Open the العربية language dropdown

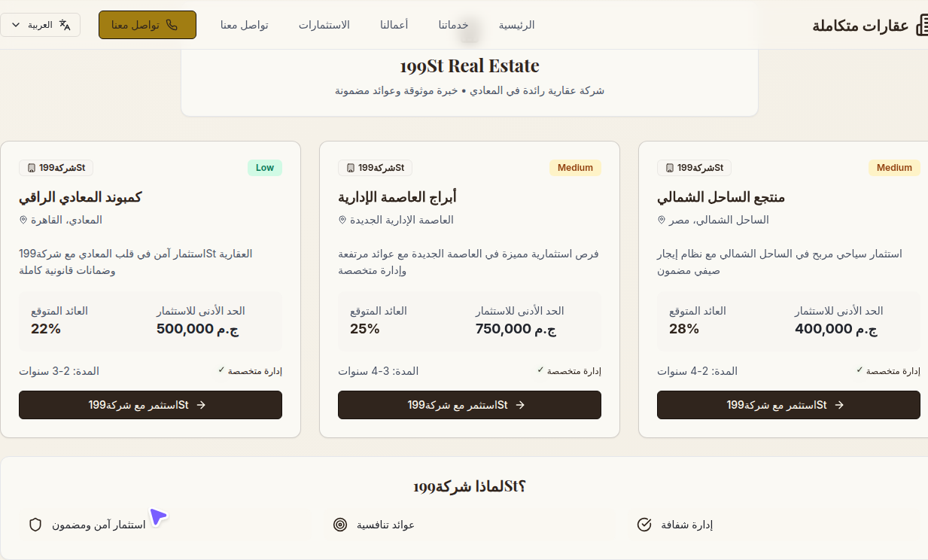coord(45,25)
